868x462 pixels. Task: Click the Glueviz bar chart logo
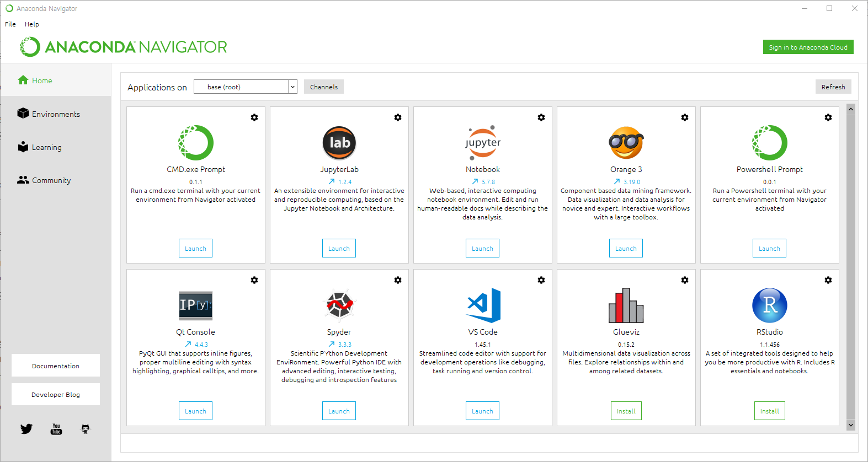point(626,305)
